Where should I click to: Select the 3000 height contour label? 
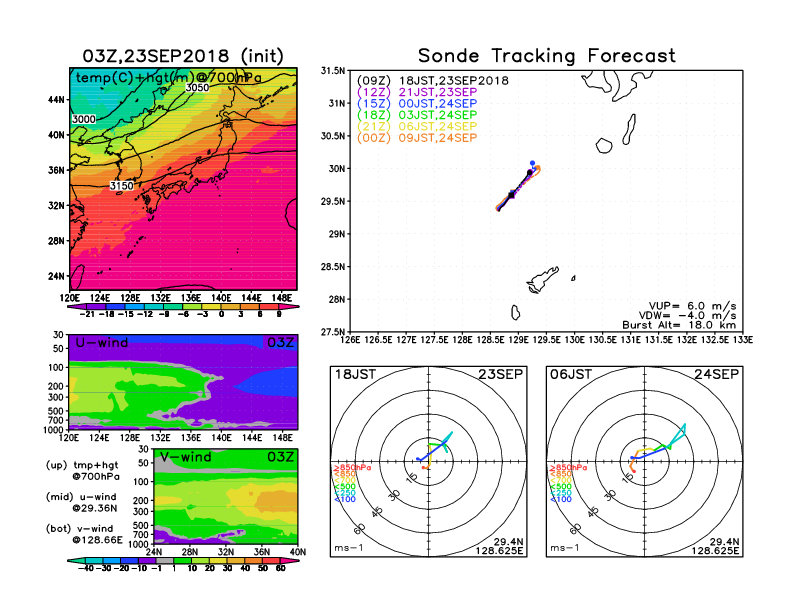[x=84, y=119]
